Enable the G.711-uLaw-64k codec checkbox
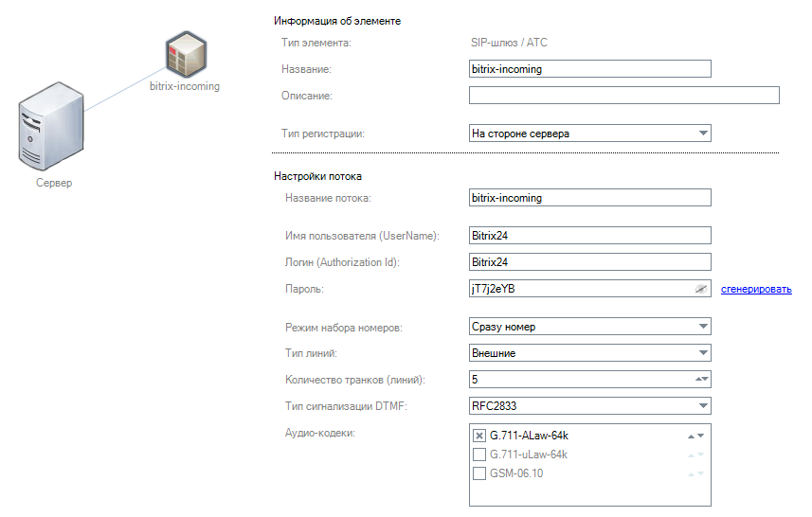 tap(479, 455)
